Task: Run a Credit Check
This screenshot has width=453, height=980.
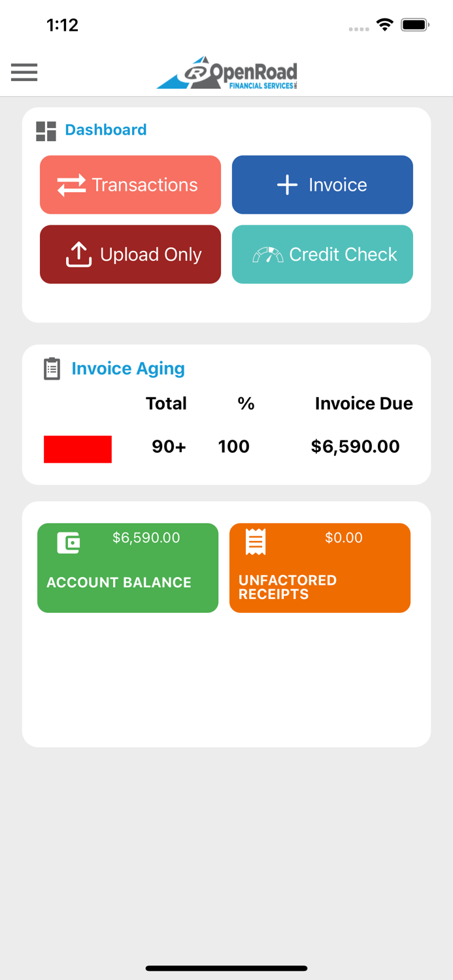Action: click(x=322, y=254)
